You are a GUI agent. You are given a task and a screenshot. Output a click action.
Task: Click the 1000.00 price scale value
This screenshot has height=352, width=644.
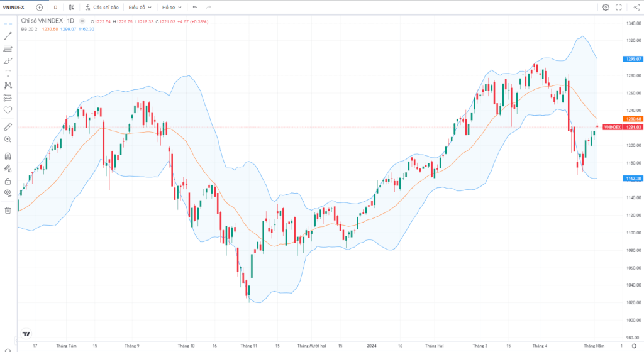coord(634,320)
